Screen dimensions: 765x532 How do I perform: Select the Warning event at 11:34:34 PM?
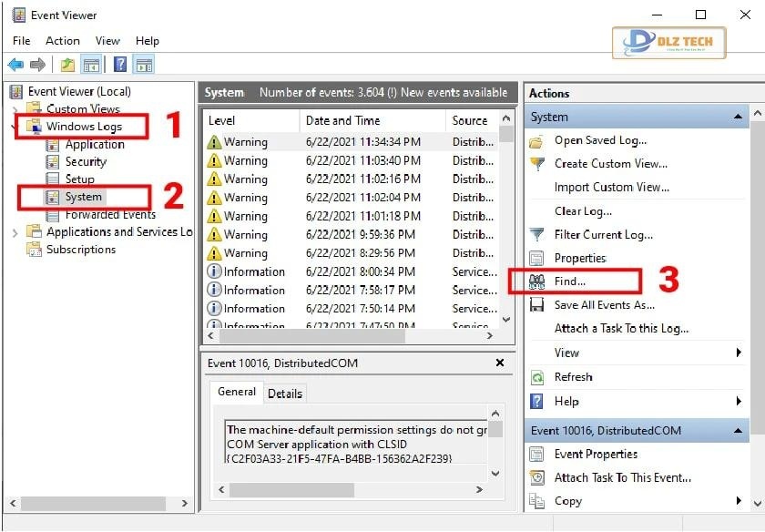tap(352, 142)
